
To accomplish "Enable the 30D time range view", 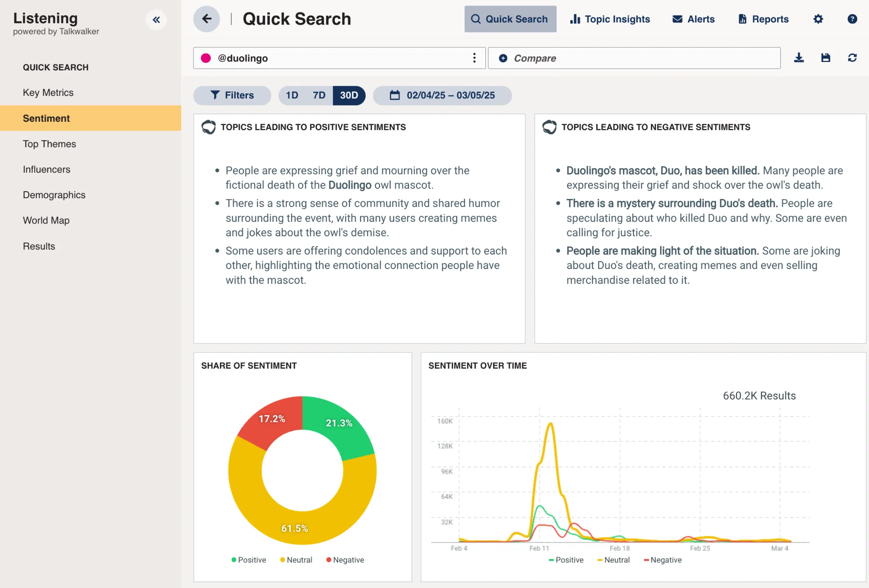I will [x=349, y=95].
